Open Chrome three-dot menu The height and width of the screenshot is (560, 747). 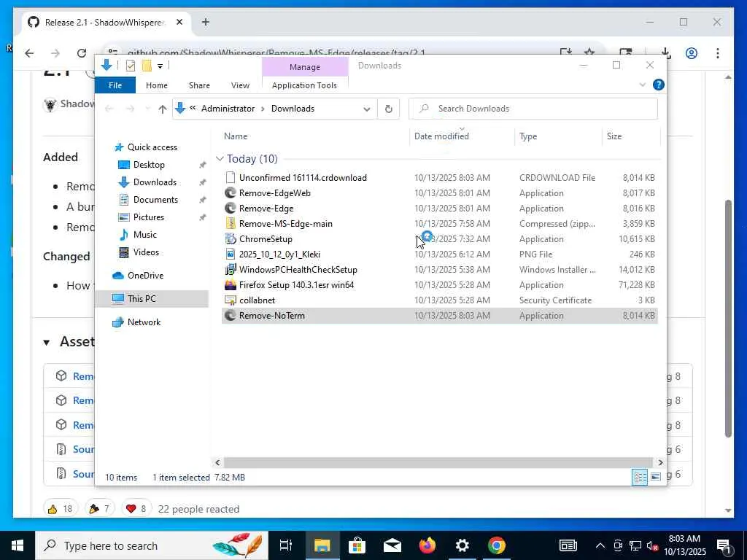click(718, 52)
